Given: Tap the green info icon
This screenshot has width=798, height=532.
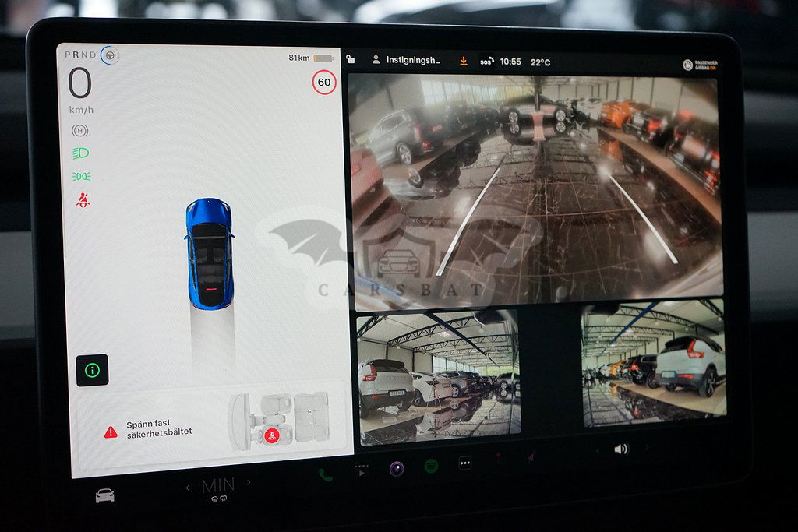Looking at the screenshot, I should click(x=92, y=370).
